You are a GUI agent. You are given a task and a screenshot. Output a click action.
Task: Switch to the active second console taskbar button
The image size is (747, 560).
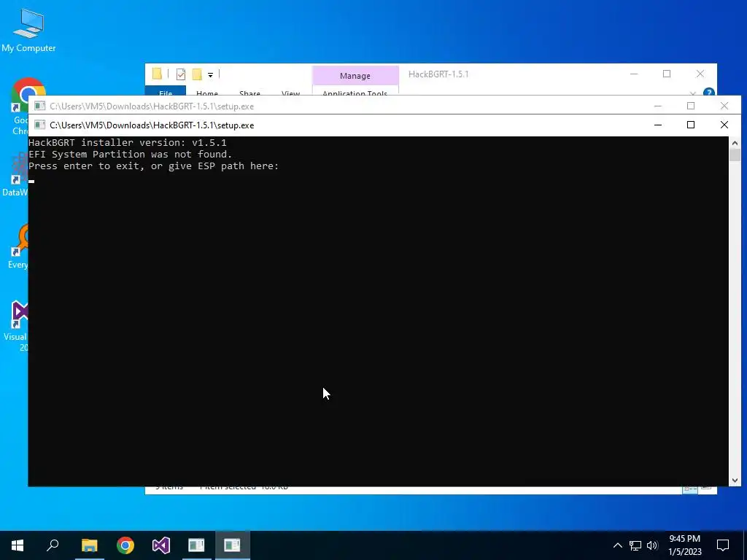232,545
